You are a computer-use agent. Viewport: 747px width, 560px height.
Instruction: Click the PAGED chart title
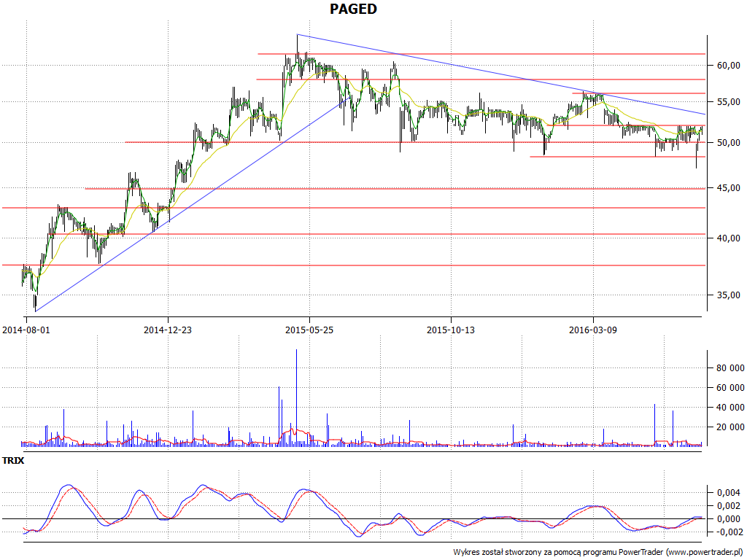(x=353, y=9)
